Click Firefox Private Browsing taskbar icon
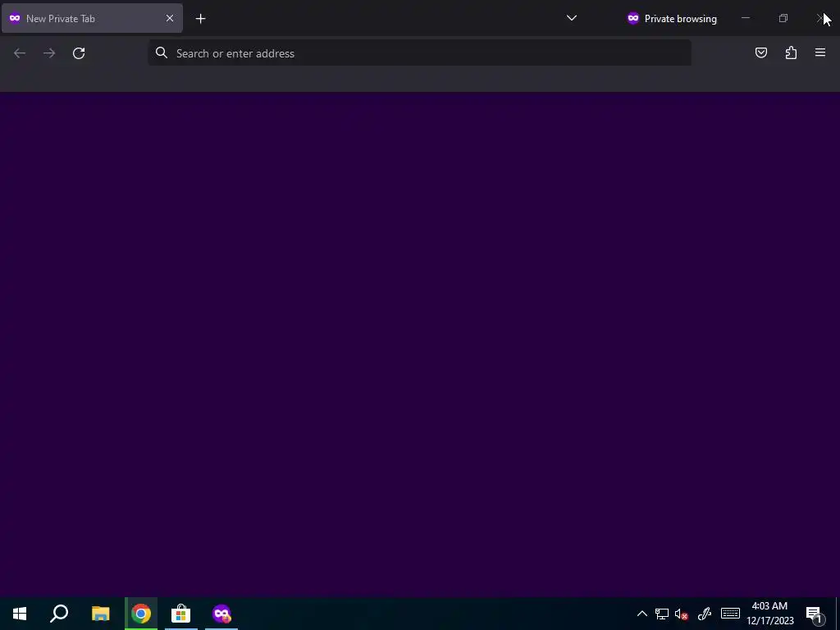840x630 pixels. pos(221,614)
